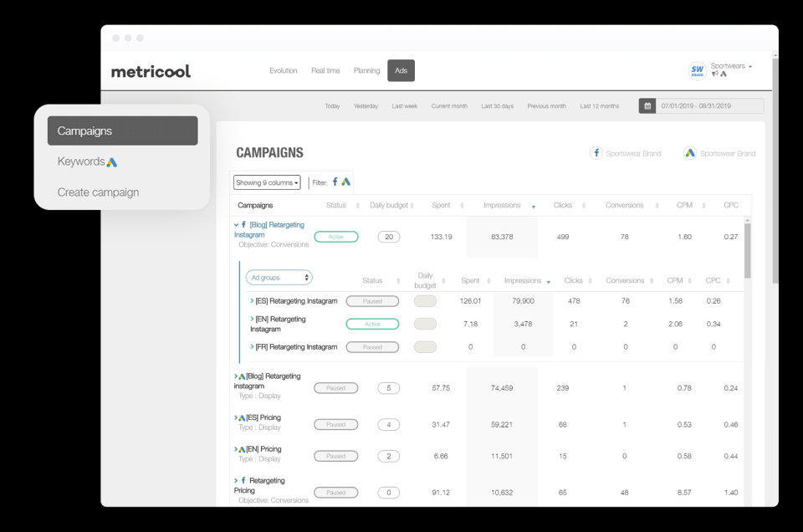This screenshot has width=803, height=532.
Task: Select the Current month range
Action: coord(449,106)
